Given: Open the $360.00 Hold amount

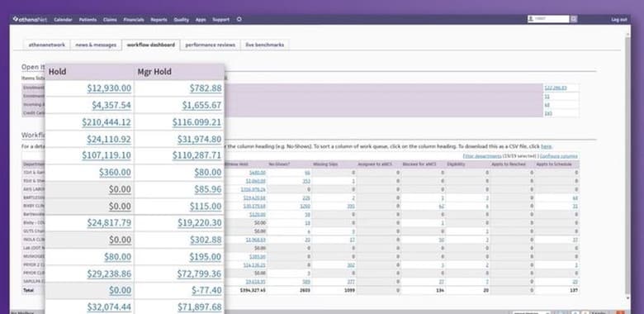Looking at the screenshot, I should (115, 172).
